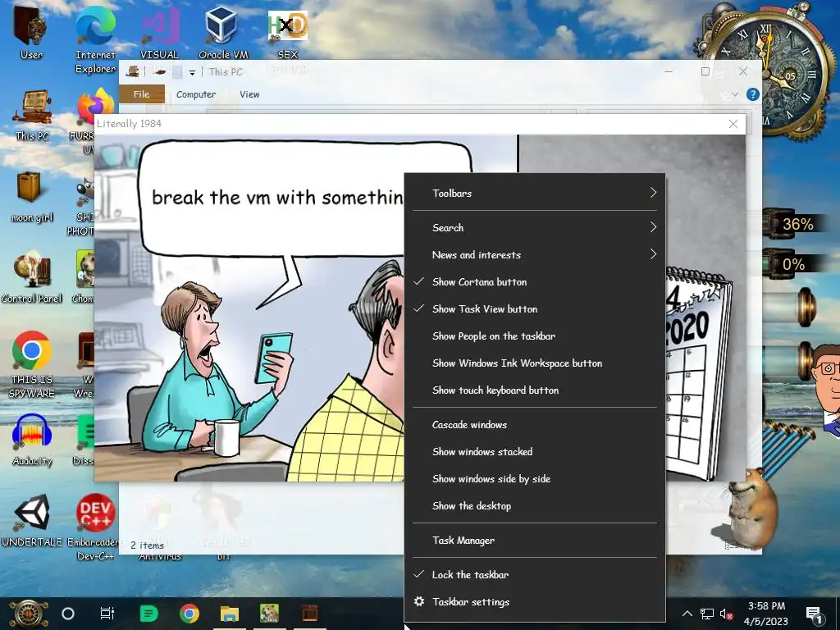Open the VISUAL Studio desktop shortcut

pos(159,32)
